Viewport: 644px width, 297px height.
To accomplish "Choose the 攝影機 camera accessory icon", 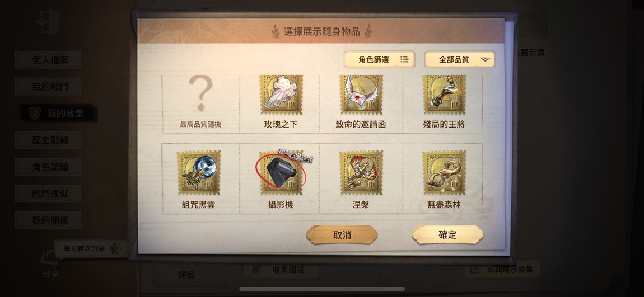I will pos(281,172).
